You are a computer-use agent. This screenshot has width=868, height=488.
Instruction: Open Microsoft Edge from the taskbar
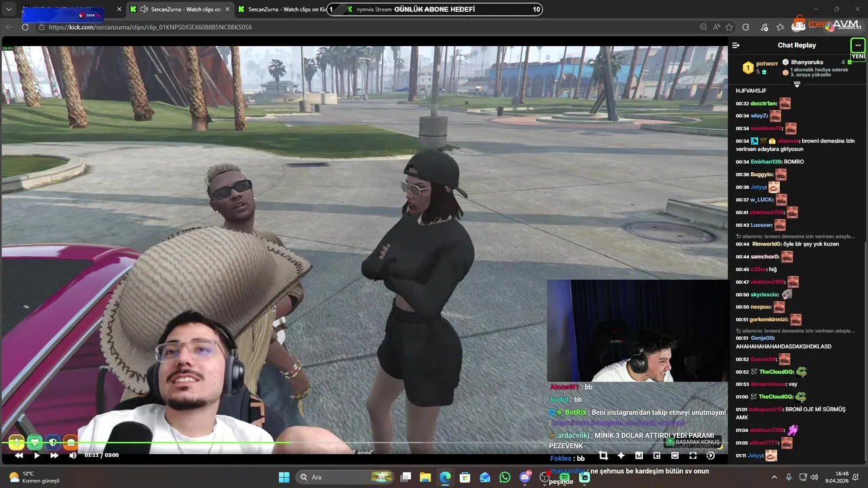click(x=445, y=477)
